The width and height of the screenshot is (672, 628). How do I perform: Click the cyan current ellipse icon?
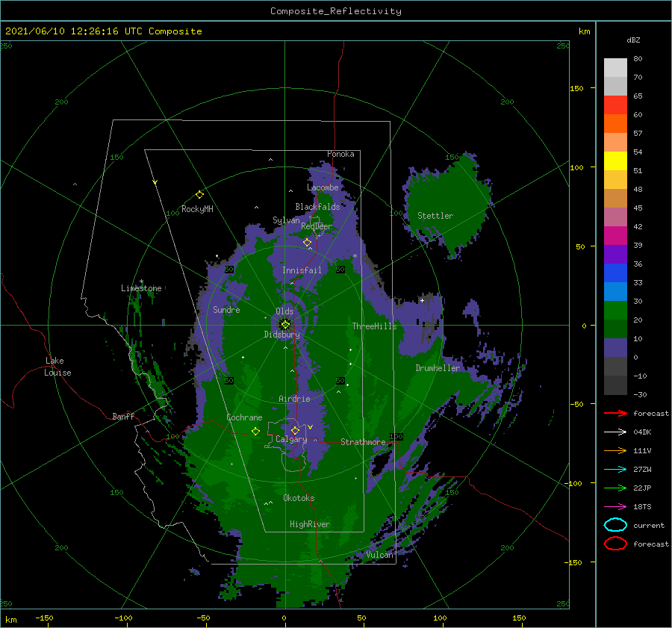(615, 525)
